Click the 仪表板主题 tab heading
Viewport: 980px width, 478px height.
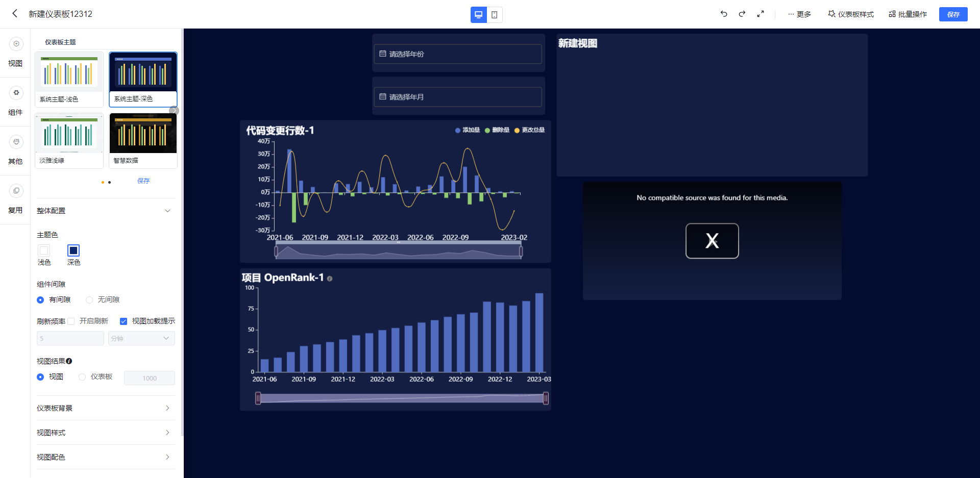coord(60,42)
